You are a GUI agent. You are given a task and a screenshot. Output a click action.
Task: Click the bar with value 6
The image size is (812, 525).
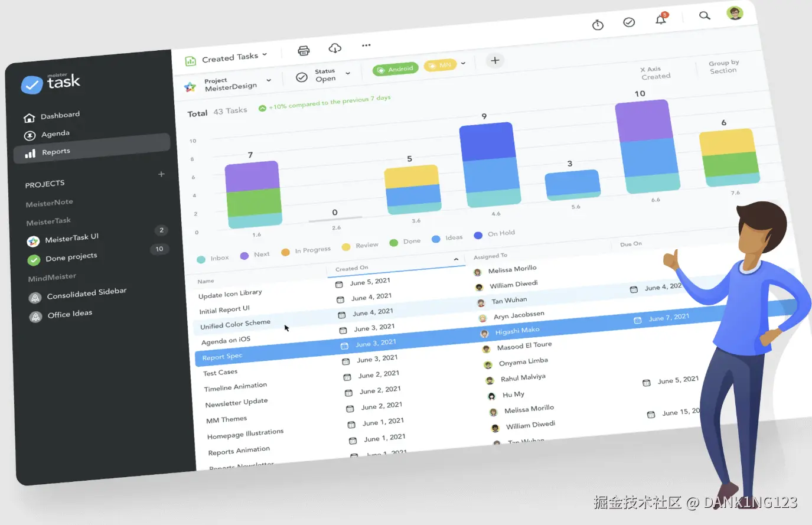point(729,158)
